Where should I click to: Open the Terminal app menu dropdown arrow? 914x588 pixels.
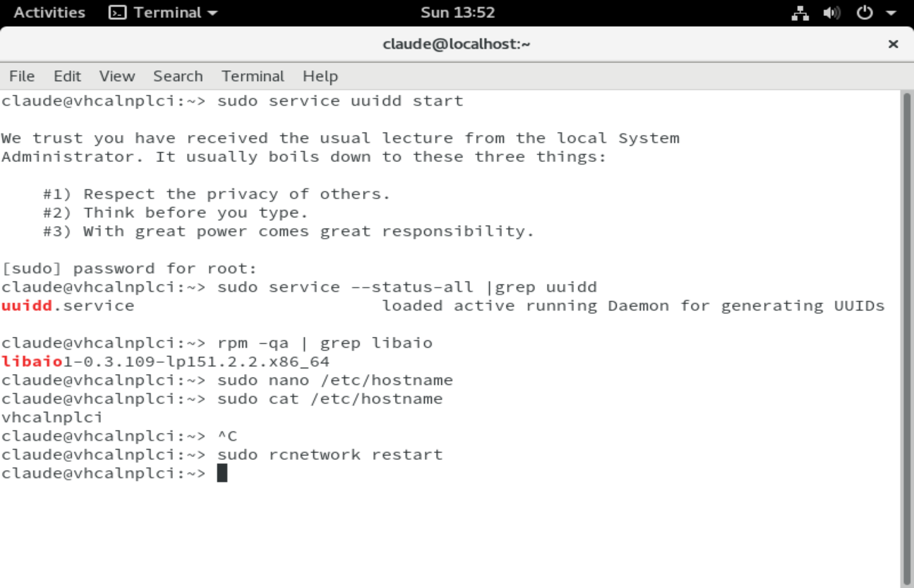pos(213,13)
